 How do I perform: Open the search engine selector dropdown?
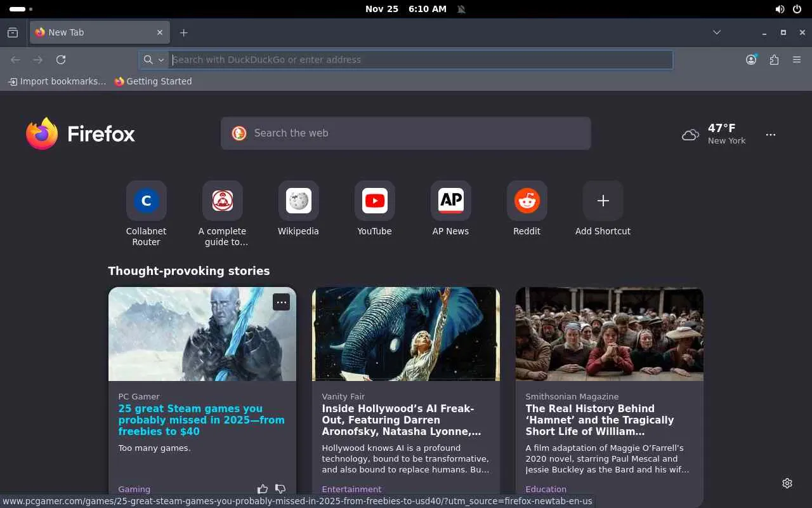point(154,60)
